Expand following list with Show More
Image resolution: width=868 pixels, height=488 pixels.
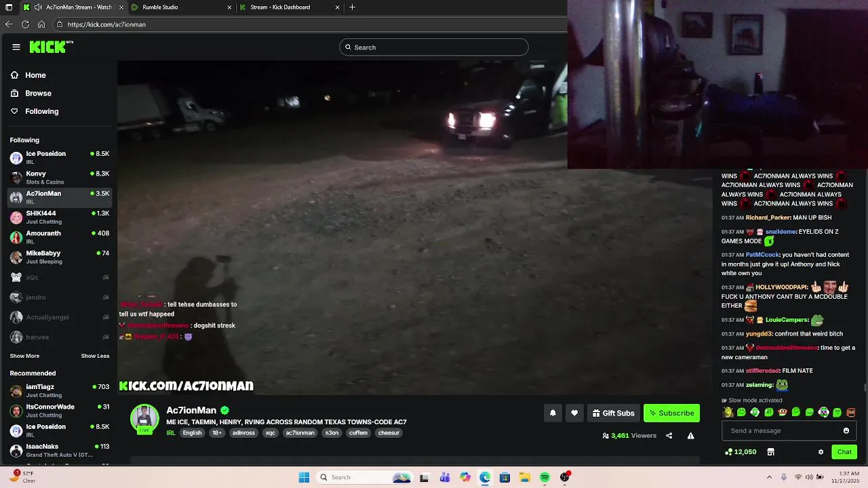[24, 356]
